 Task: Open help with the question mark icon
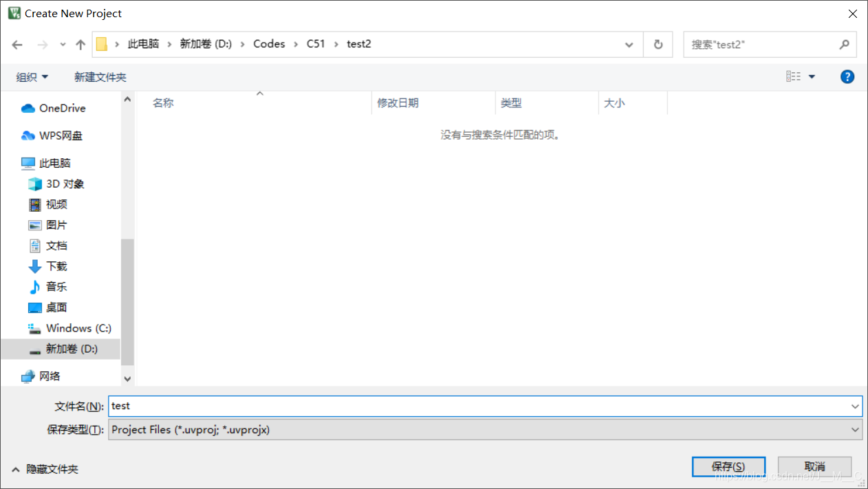coord(847,76)
